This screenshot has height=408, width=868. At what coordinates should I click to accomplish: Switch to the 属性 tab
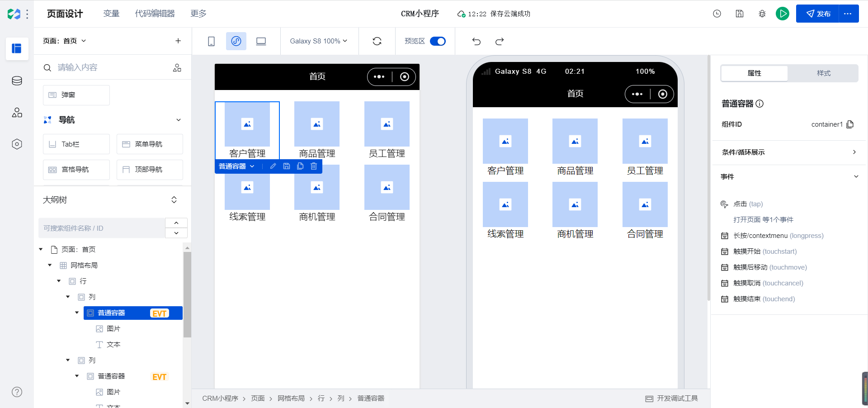pos(755,73)
